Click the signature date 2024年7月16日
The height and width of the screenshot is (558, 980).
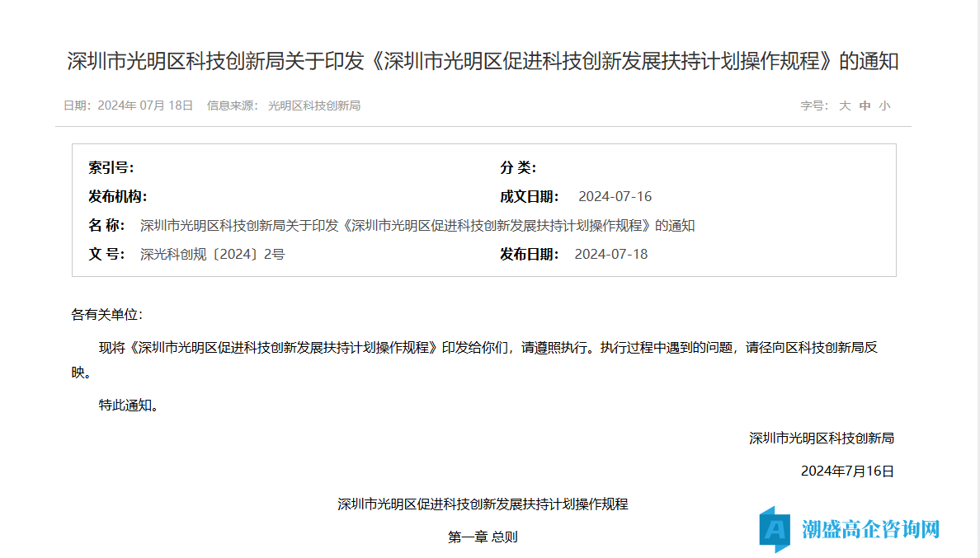[x=847, y=471]
